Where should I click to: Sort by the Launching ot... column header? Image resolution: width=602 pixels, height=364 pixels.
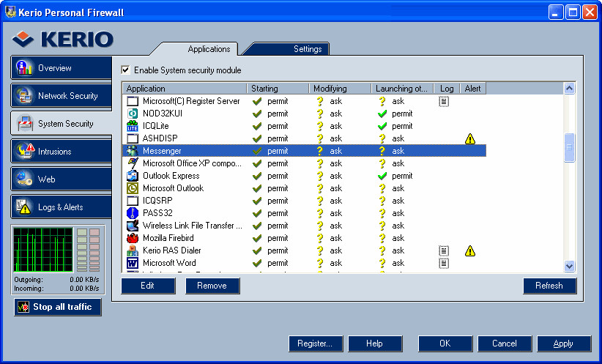[x=402, y=89]
